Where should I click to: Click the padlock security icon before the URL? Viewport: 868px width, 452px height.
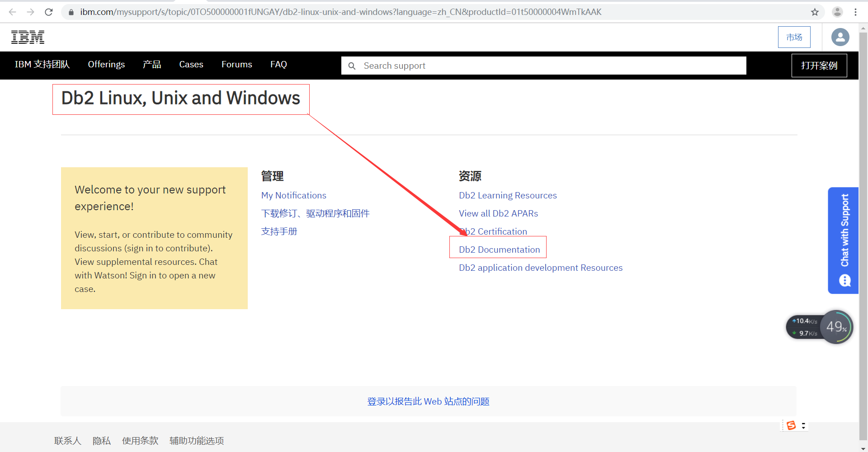tap(71, 12)
